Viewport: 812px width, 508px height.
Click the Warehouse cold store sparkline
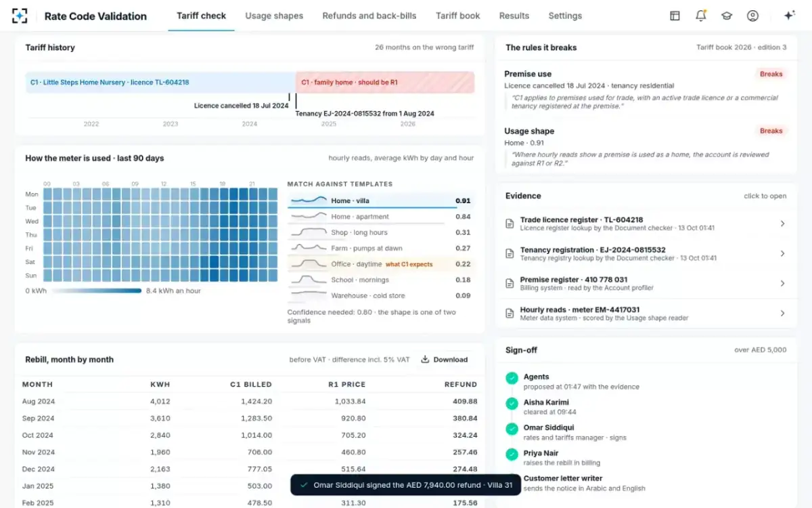click(308, 295)
